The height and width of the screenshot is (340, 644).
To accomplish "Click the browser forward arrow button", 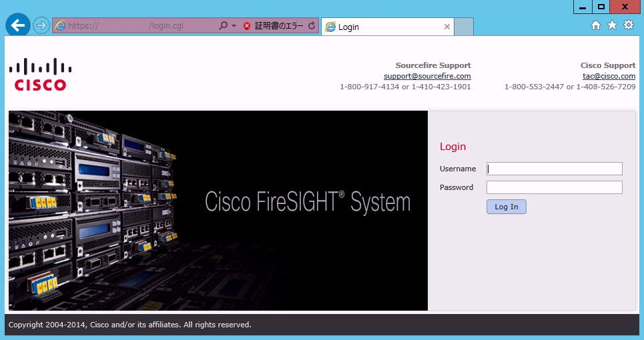I will pos(41,26).
